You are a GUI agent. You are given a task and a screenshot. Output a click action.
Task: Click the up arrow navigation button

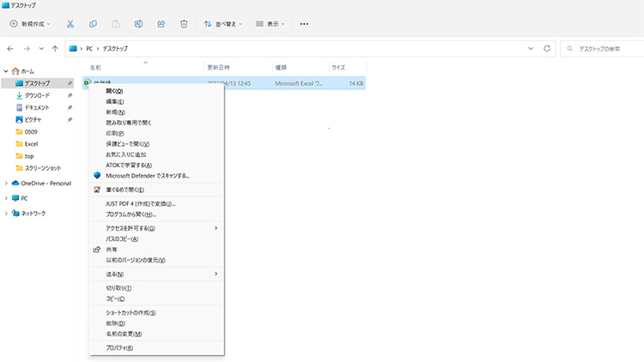tap(56, 49)
